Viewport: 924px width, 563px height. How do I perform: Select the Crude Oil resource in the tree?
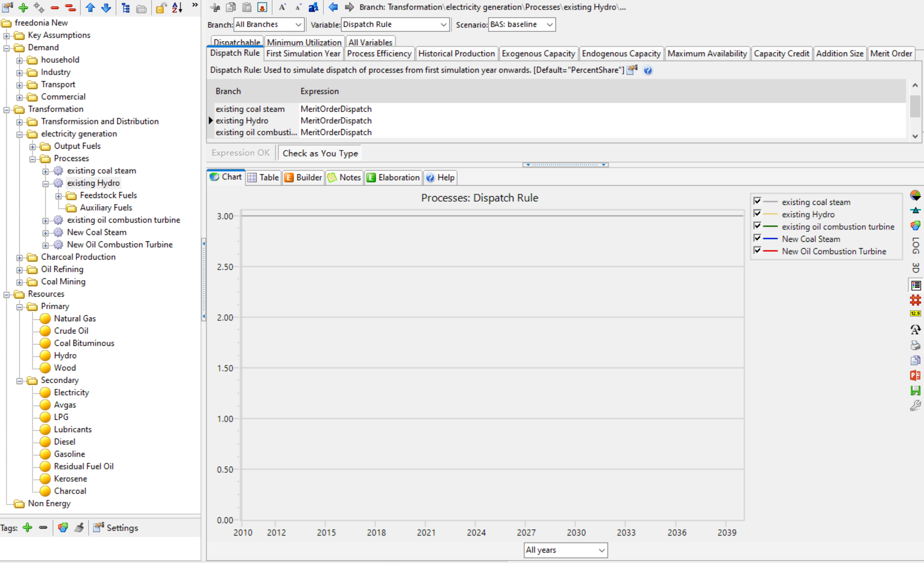coord(71,331)
